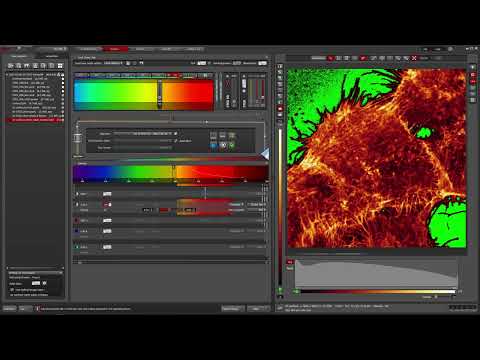Toggle the checkbox beside the second beam path field

coord(176,141)
